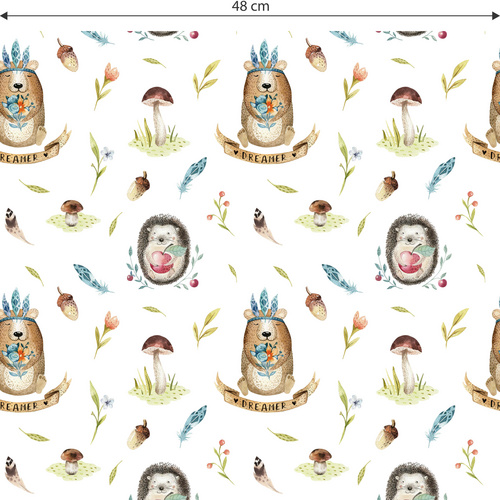Screen dimensions: 500x500
Task: Click the right arrowhead of dimension line
Action: (496, 16)
